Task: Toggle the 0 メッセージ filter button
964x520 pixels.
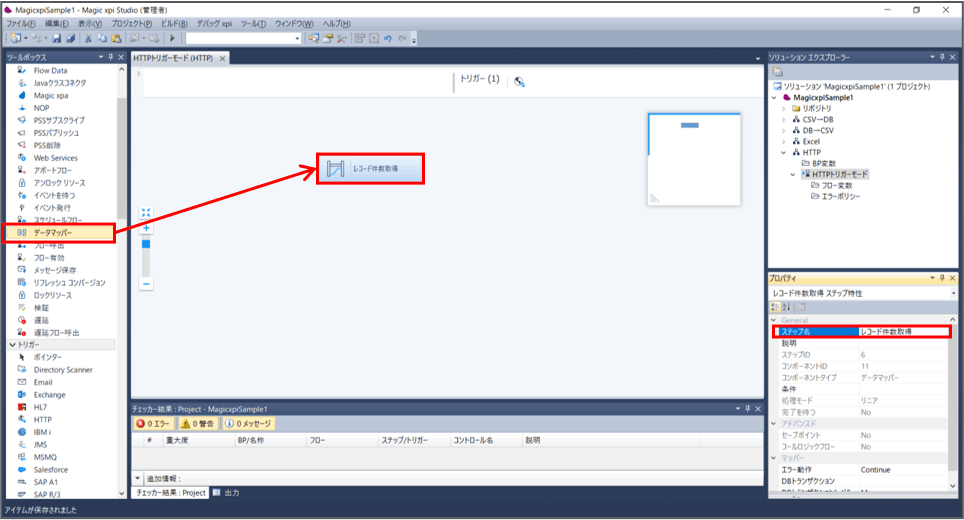Action: [248, 424]
